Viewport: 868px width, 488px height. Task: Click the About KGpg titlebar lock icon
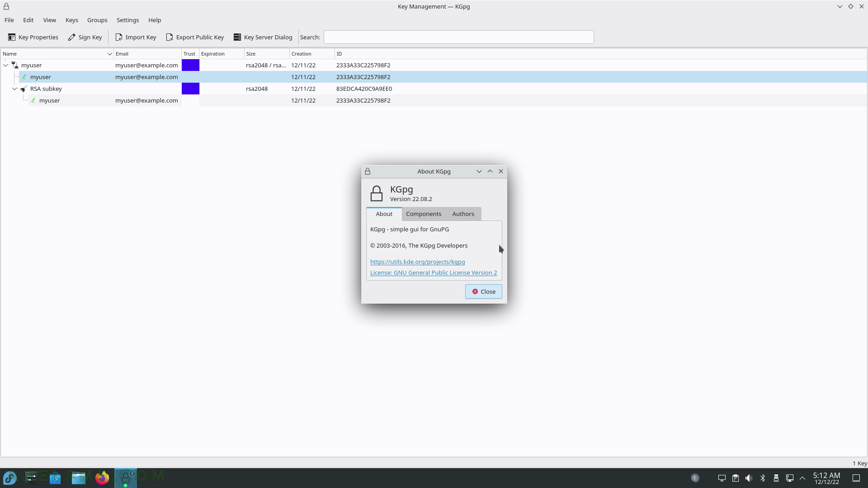click(368, 171)
